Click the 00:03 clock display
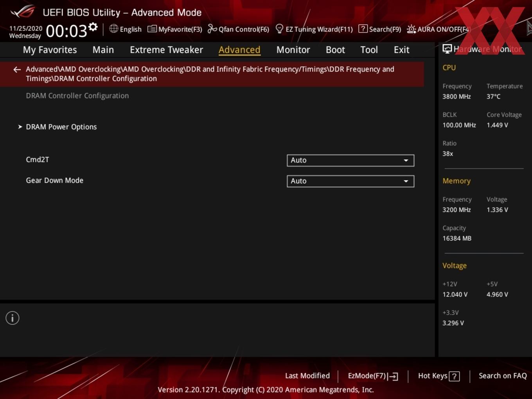The height and width of the screenshot is (399, 532). [66, 31]
